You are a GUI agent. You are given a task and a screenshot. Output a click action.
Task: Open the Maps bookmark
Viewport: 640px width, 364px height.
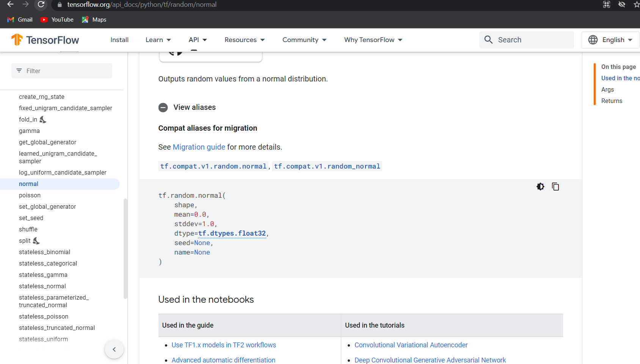94,20
